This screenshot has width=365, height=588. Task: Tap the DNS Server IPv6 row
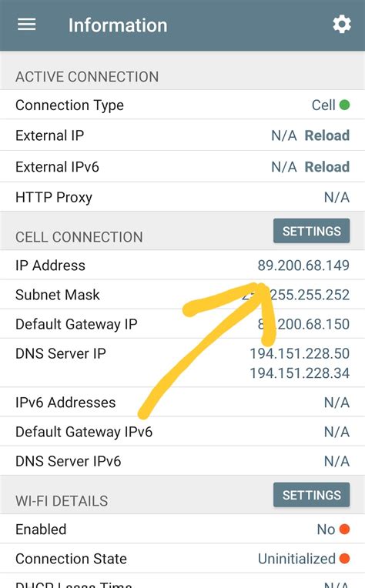(182, 461)
